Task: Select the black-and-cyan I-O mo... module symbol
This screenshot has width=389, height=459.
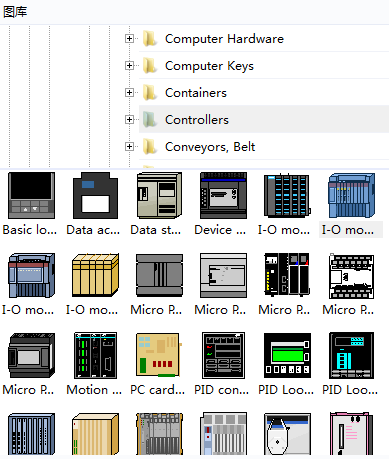Action: [287, 195]
